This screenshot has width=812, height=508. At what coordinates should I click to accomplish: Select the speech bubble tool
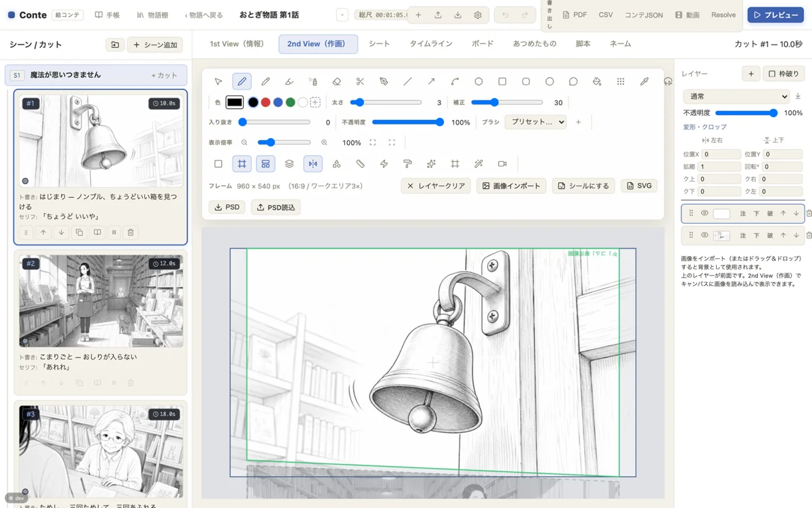coord(573,81)
